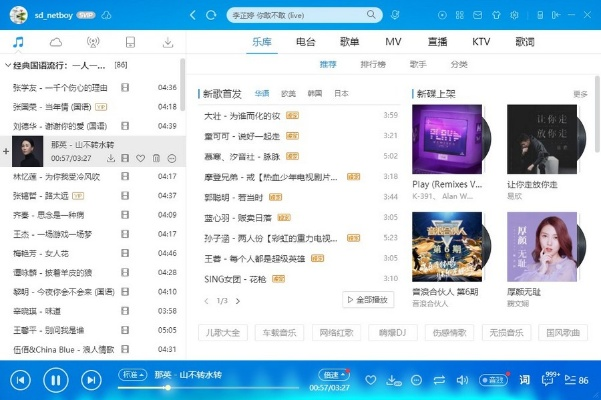Open the cloud music tab in sidebar
Image resolution: width=601 pixels, height=400 pixels.
click(56, 42)
